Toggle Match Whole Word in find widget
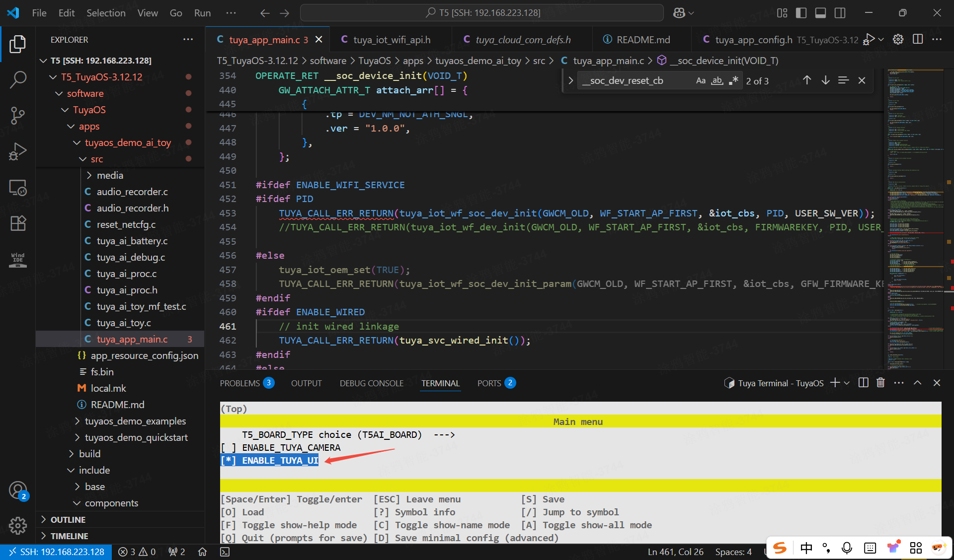 [717, 80]
